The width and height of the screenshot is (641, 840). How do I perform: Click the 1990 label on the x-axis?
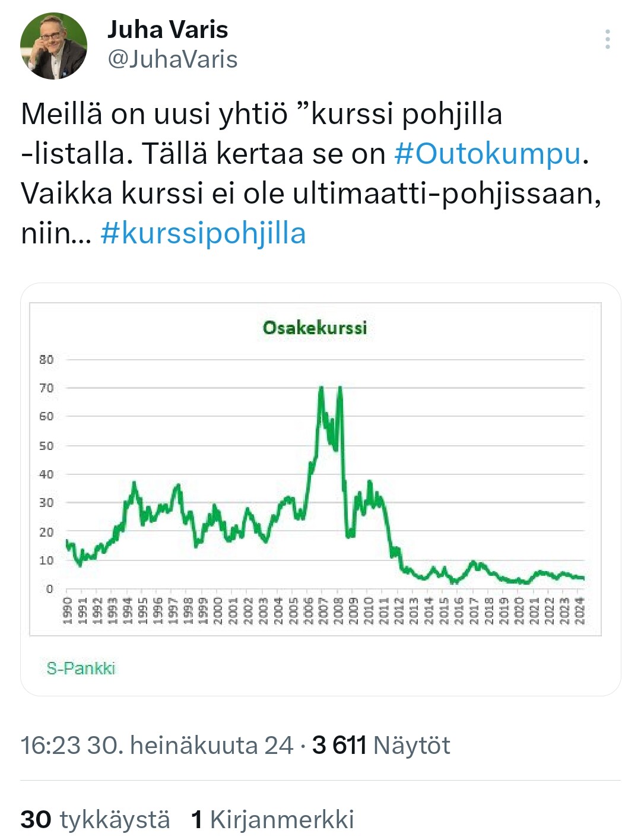pos(67,610)
